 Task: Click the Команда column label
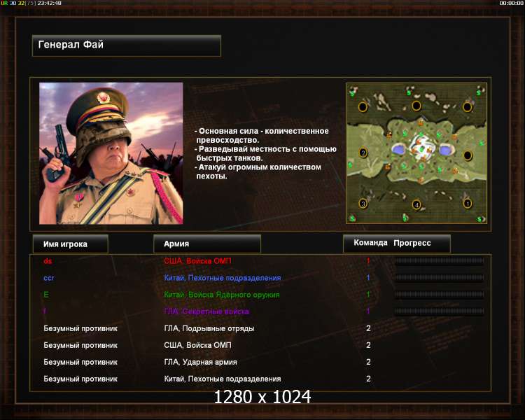tap(370, 243)
